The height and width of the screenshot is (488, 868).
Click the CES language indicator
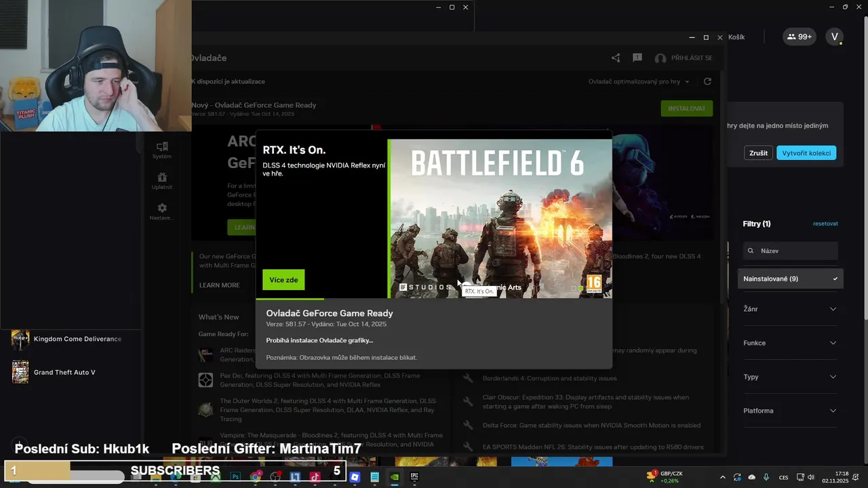pos(783,477)
